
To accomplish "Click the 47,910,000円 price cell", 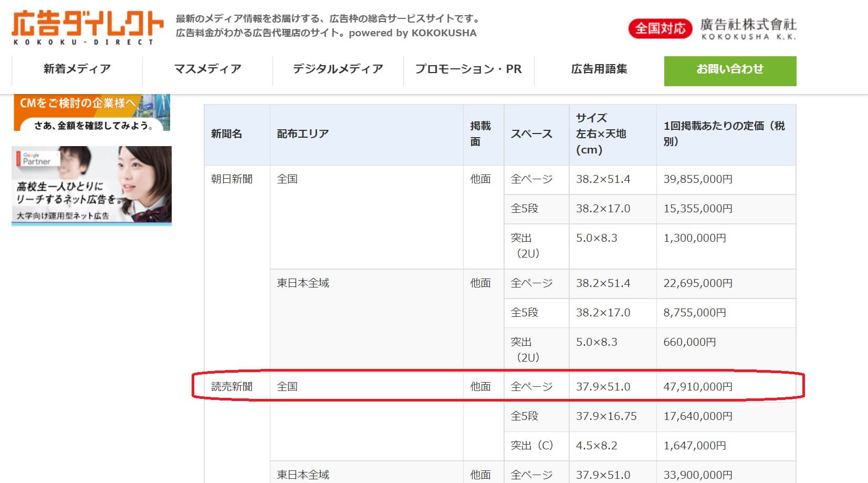I will (726, 387).
